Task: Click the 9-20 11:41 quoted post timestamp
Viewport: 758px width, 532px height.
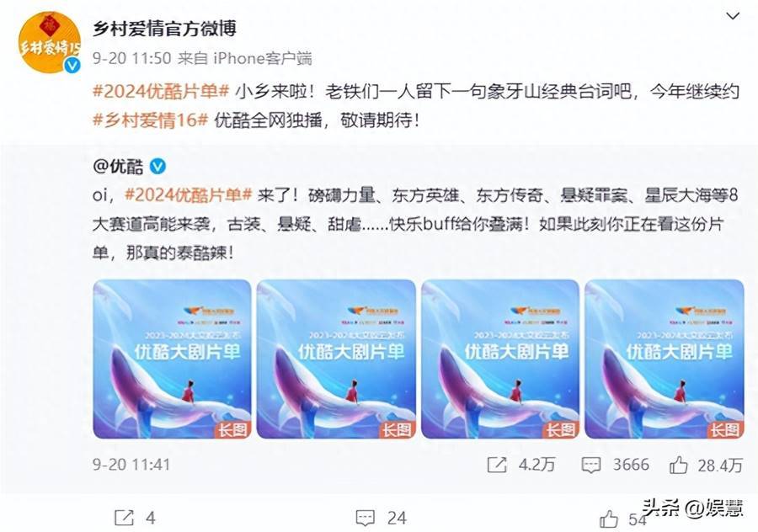Action: pos(131,465)
